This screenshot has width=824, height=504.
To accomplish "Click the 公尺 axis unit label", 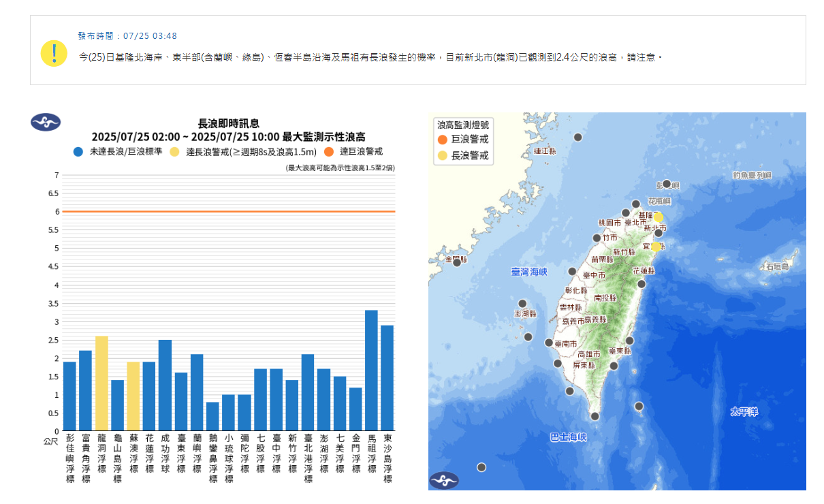I will pyautogui.click(x=51, y=441).
